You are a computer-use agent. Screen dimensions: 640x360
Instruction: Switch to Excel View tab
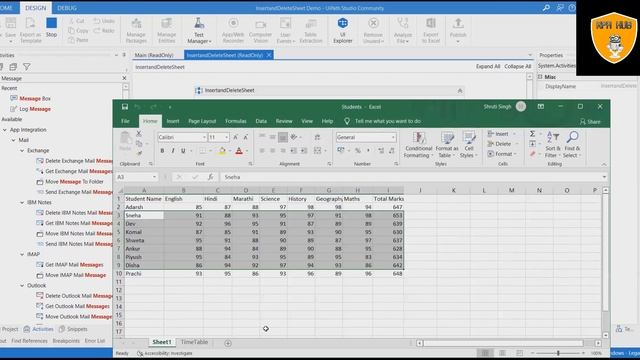pyautogui.click(x=307, y=121)
